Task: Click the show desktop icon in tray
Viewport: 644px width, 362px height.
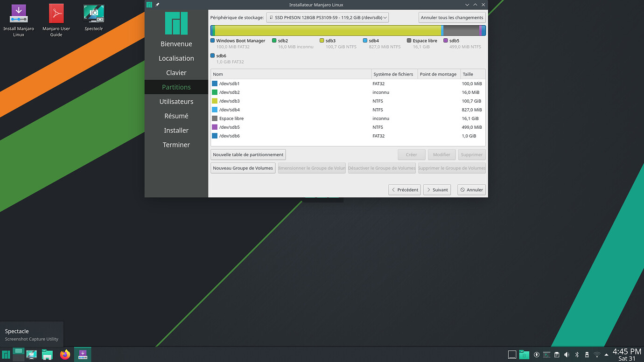Action: (x=512, y=355)
